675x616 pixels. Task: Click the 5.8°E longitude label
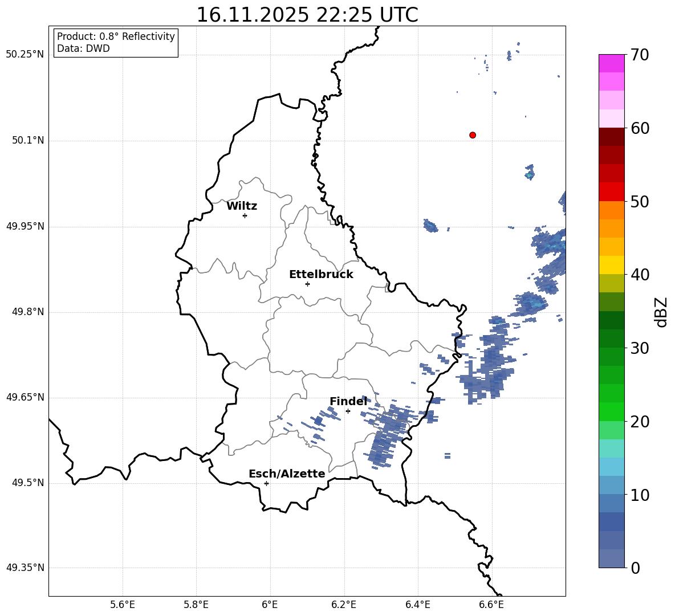tap(196, 605)
